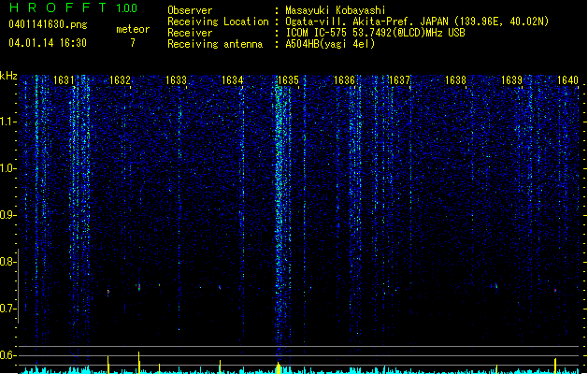Select the ICOM IC-575 receiver text

coord(375,33)
